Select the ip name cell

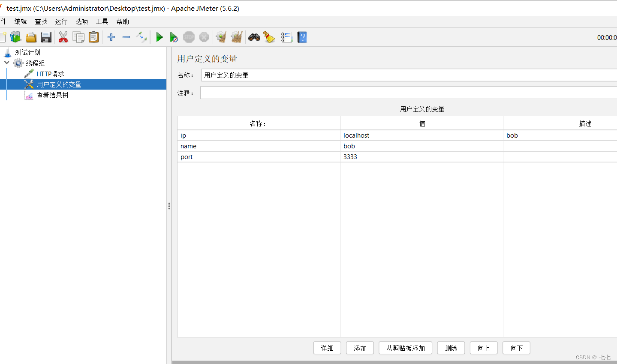(x=259, y=135)
